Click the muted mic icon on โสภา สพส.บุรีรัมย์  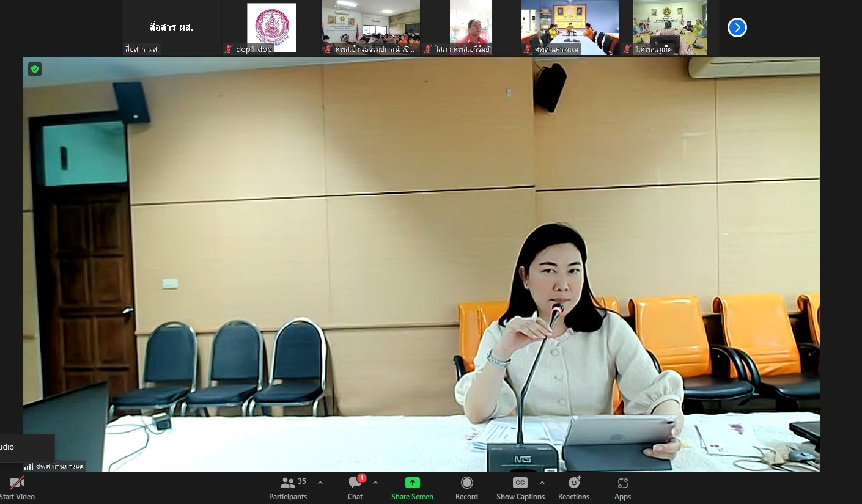tap(428, 49)
